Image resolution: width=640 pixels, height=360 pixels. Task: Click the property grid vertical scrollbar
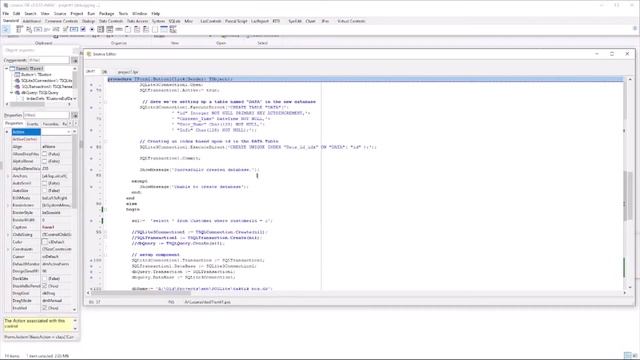click(x=75, y=220)
